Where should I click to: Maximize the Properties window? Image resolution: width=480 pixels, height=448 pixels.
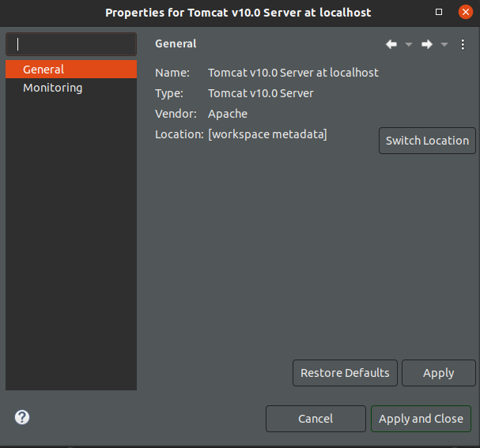tap(440, 12)
